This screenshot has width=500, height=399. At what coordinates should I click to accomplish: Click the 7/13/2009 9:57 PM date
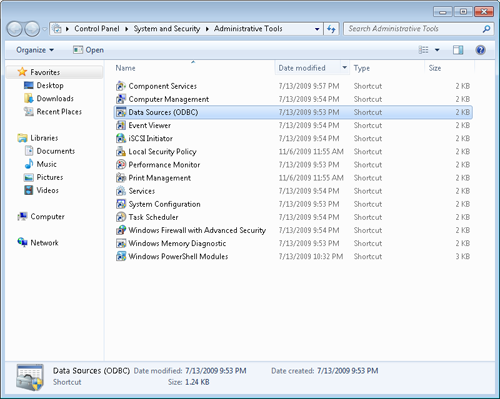coord(309,86)
